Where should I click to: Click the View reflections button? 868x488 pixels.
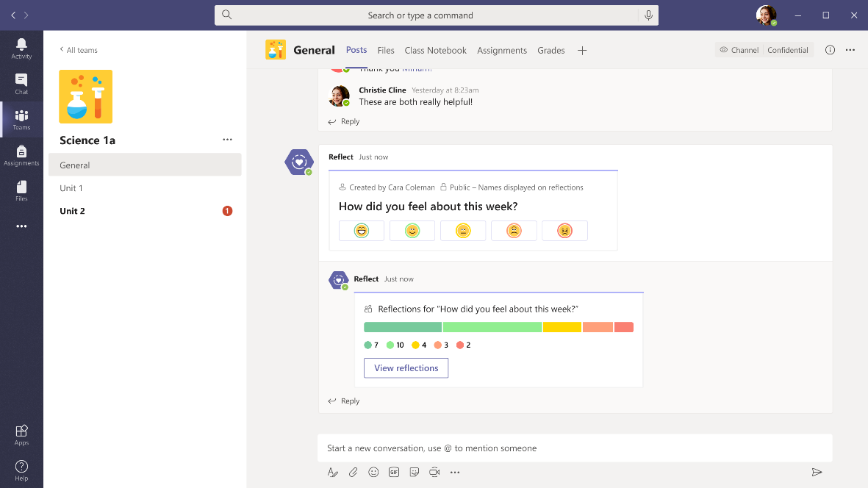pyautogui.click(x=406, y=367)
